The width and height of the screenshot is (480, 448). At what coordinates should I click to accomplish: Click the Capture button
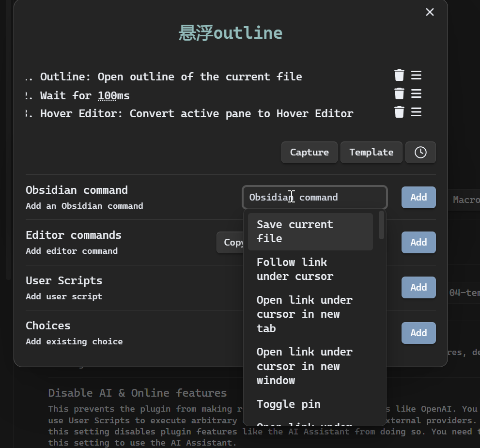[310, 153]
